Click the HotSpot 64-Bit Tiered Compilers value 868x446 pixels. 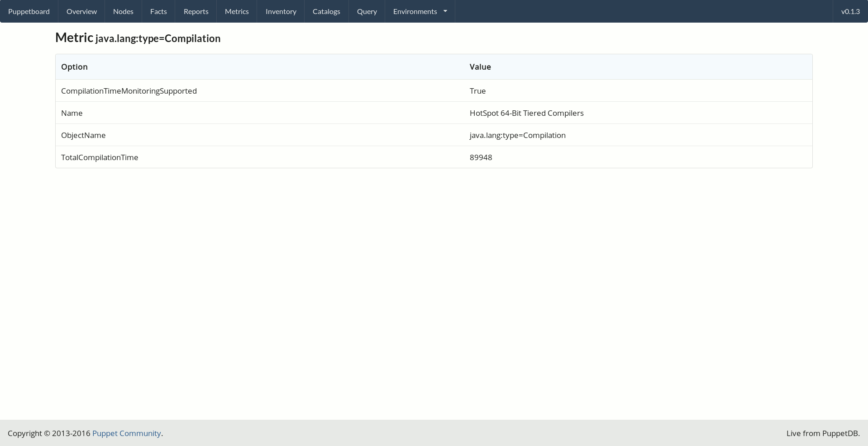[526, 113]
